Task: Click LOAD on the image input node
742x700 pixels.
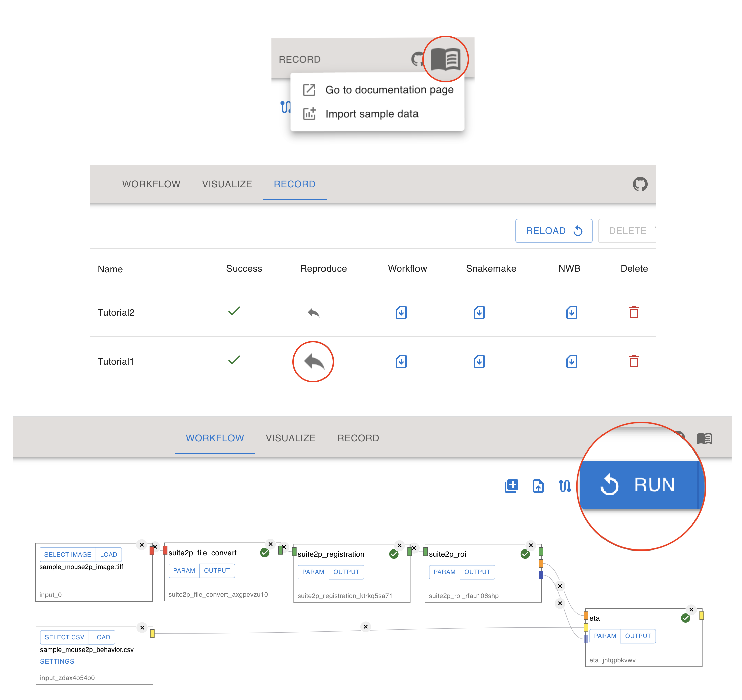Action: (x=109, y=555)
